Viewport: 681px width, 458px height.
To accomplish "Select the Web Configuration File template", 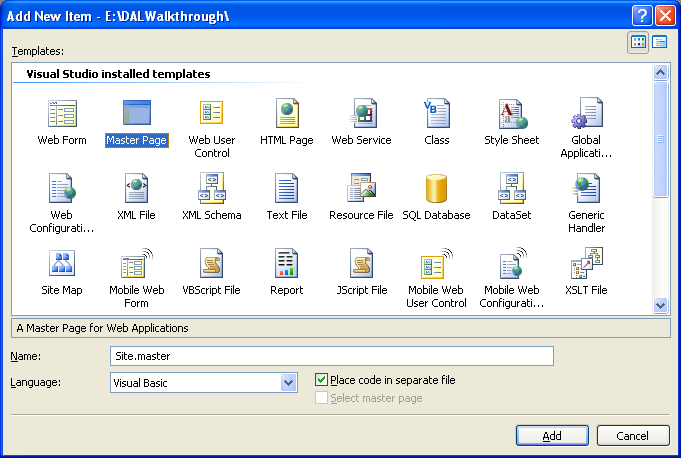I will (x=62, y=188).
